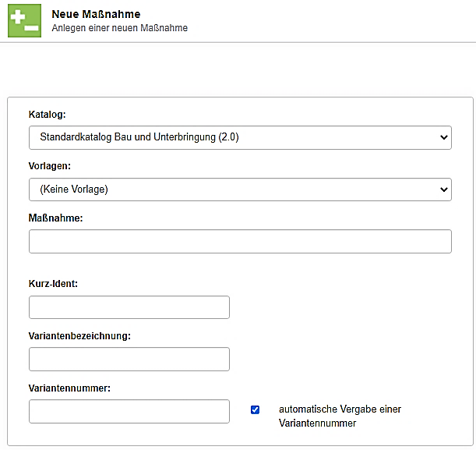This screenshot has height=450, width=476.
Task: Click the 'Katalog:' field label
Action: coord(48,115)
